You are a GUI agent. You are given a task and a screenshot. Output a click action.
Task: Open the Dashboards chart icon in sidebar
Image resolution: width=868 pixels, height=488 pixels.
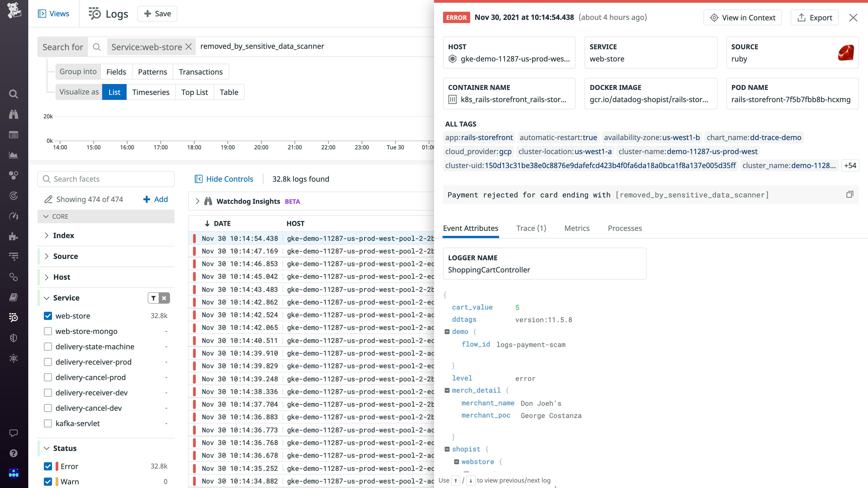(14, 155)
